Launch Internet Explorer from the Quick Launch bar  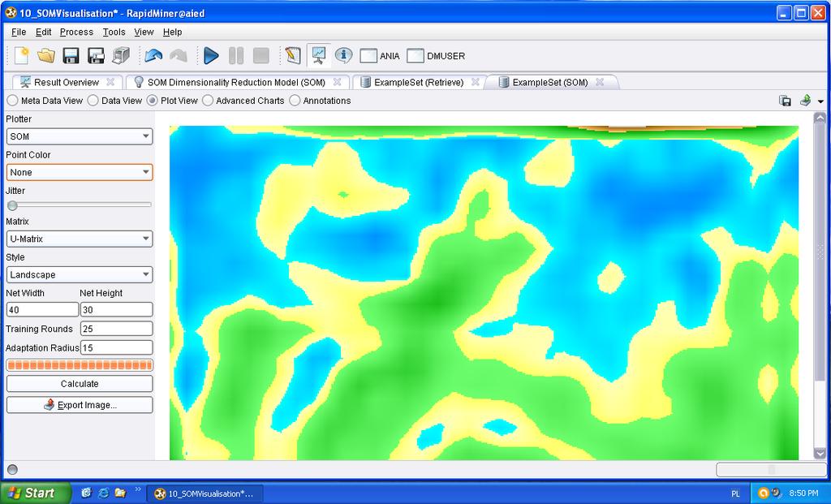click(103, 493)
